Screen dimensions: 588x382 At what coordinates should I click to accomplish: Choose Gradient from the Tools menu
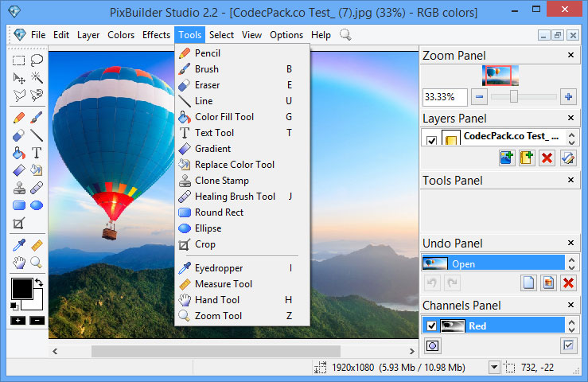(x=212, y=149)
